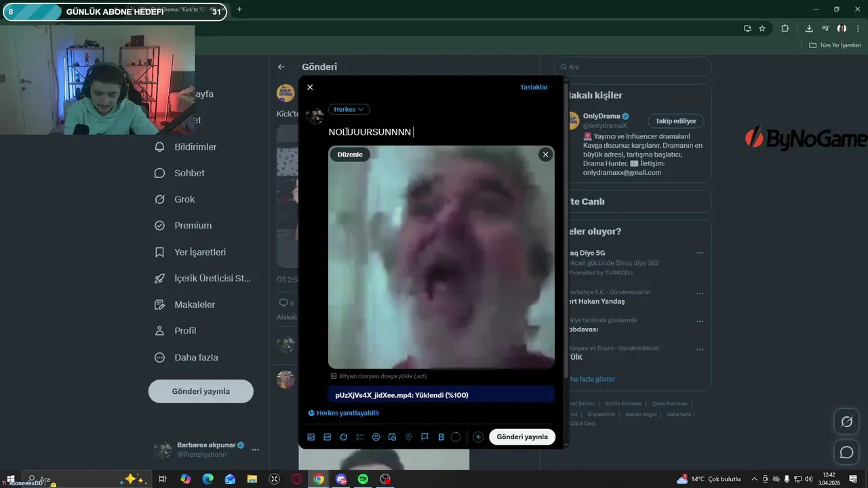This screenshot has width=868, height=488.
Task: Open Chrome three-dot menu
Action: pyautogui.click(x=856, y=28)
